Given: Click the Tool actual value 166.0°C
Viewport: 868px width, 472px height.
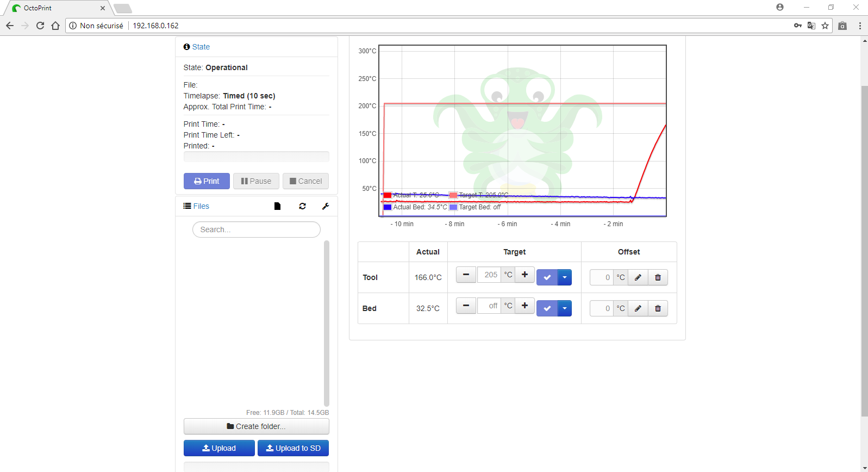Looking at the screenshot, I should coord(428,277).
